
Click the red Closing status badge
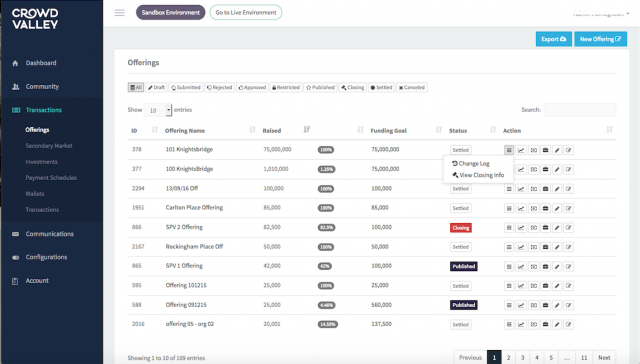(x=461, y=228)
